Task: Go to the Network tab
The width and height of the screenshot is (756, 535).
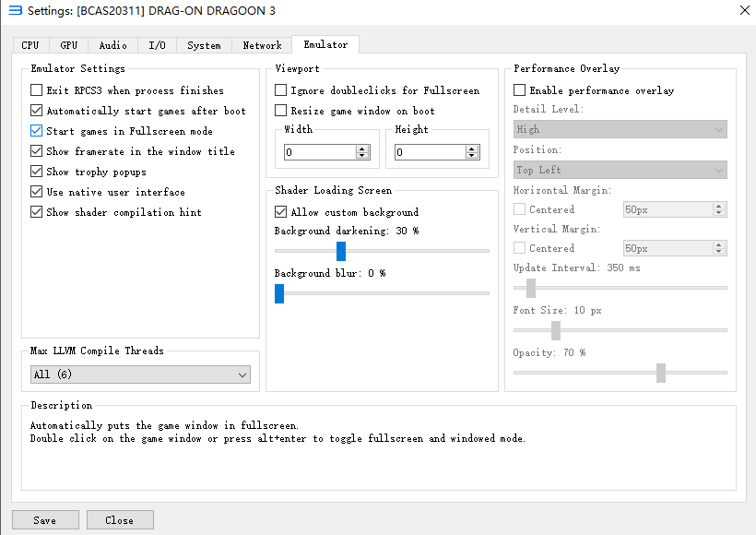Action: pos(262,45)
